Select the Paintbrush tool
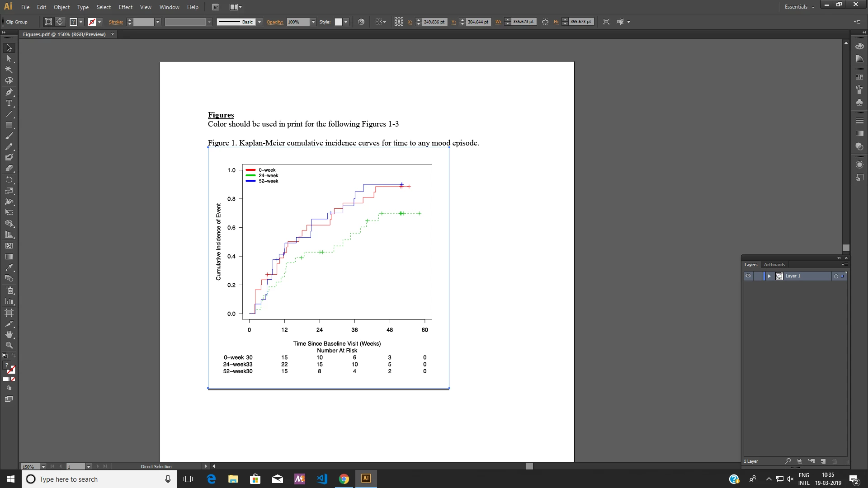The height and width of the screenshot is (488, 868). tap(9, 136)
